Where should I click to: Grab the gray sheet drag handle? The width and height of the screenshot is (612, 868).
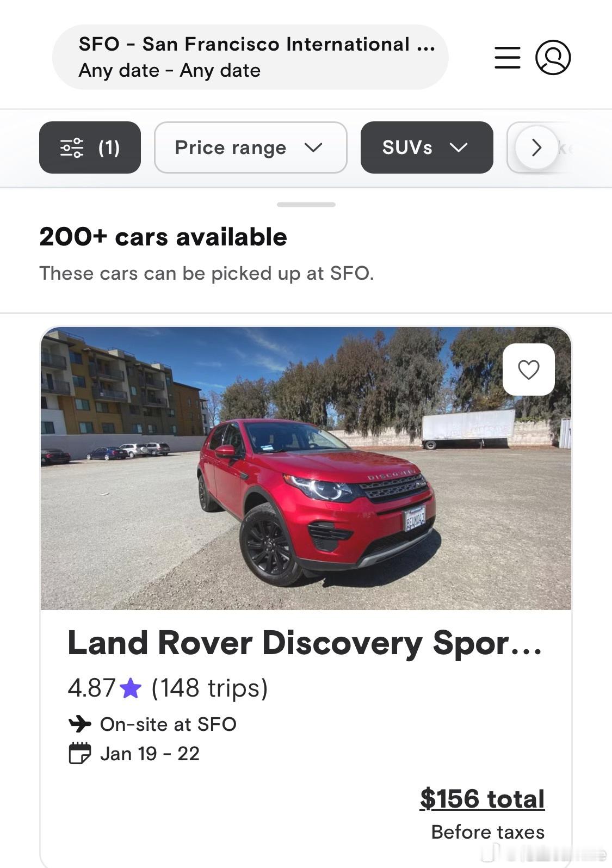(306, 205)
